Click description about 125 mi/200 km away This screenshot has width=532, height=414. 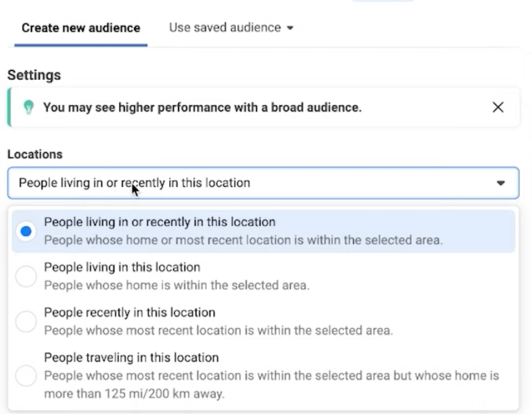click(271, 385)
